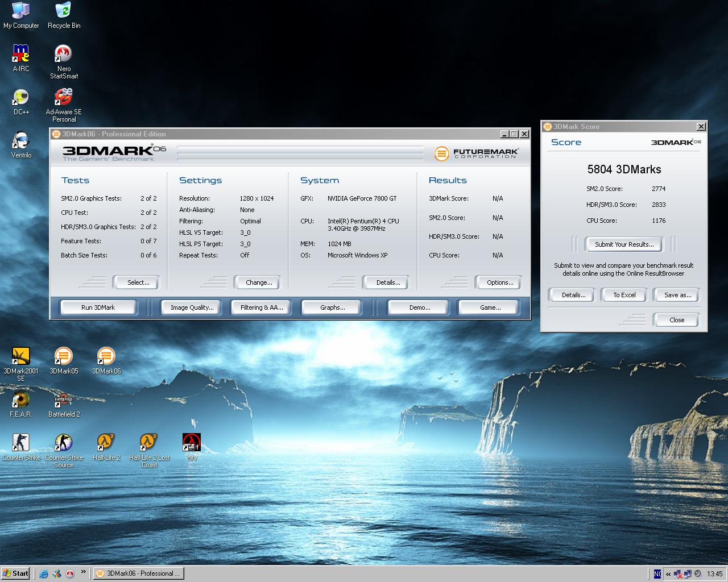Image resolution: width=728 pixels, height=582 pixels.
Task: Select the 3DMark06 Professional taskbar button
Action: pos(138,573)
